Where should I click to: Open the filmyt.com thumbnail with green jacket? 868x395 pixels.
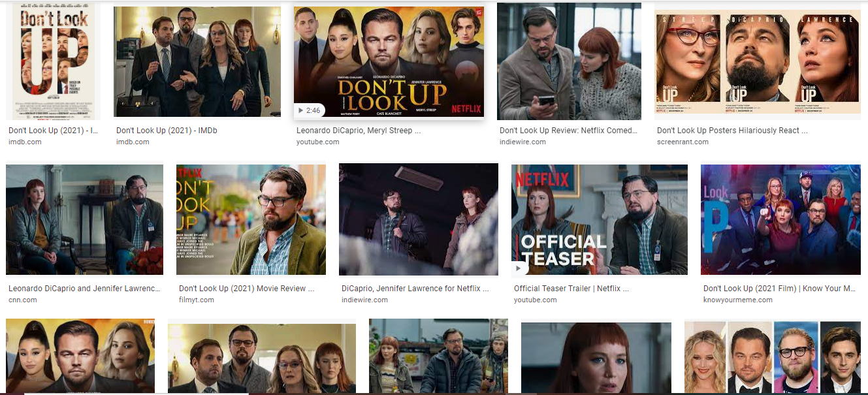tap(251, 219)
